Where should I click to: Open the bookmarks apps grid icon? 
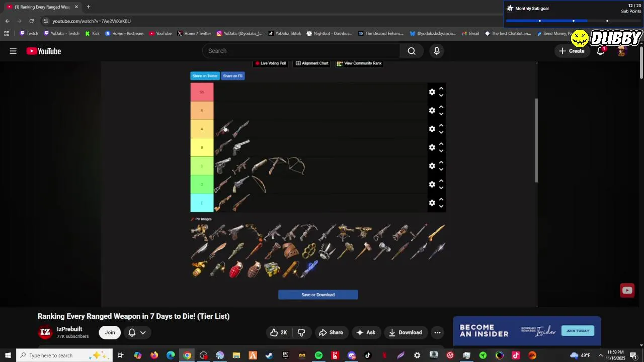pyautogui.click(x=7, y=34)
